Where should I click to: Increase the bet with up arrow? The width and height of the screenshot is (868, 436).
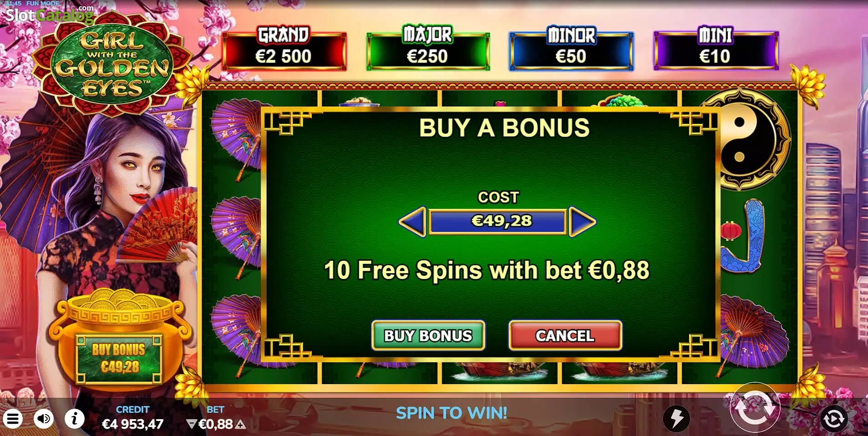tap(241, 425)
